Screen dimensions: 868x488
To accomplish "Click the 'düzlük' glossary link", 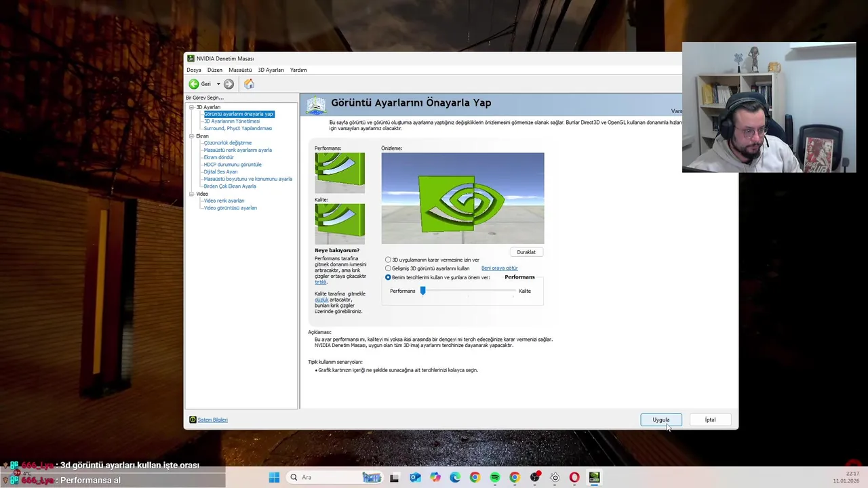I will 321,300.
